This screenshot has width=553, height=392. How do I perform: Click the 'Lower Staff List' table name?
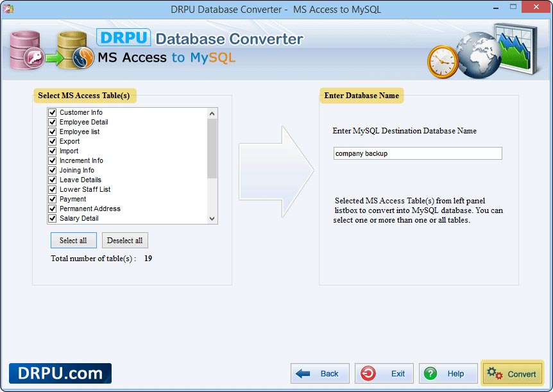pos(85,189)
